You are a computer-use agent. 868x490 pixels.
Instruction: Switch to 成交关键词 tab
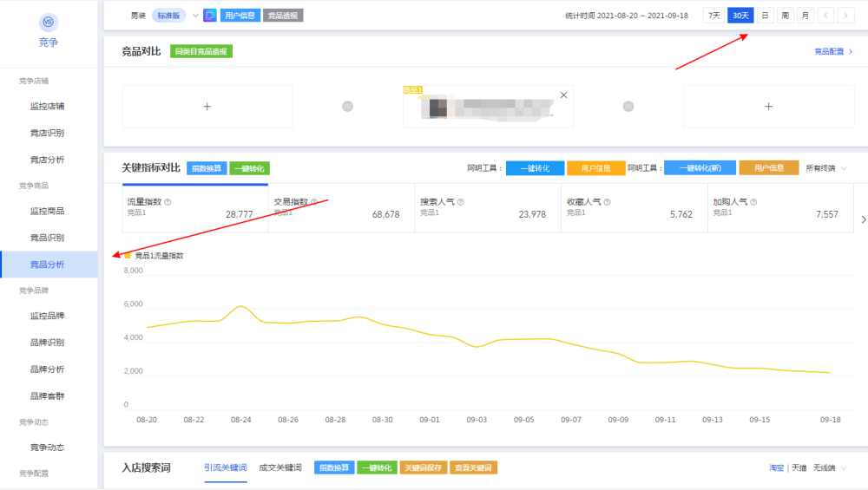[x=280, y=467]
